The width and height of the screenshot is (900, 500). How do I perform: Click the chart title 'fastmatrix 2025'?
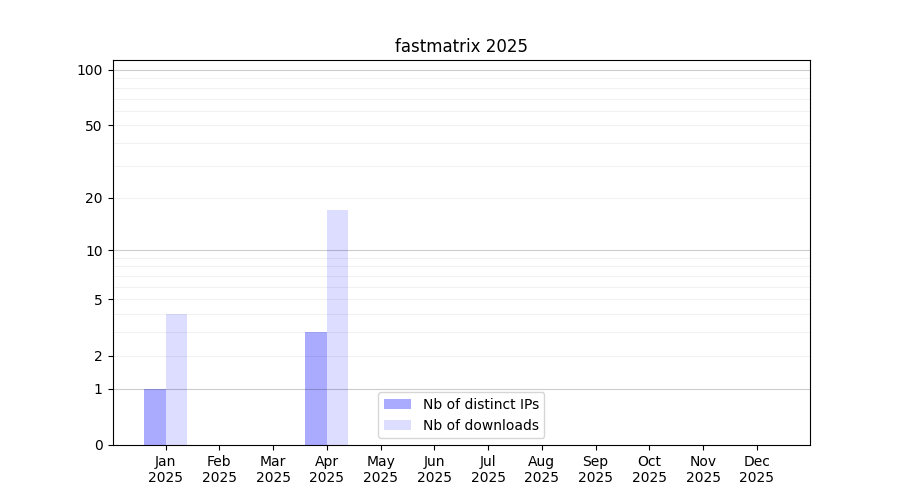(x=461, y=46)
